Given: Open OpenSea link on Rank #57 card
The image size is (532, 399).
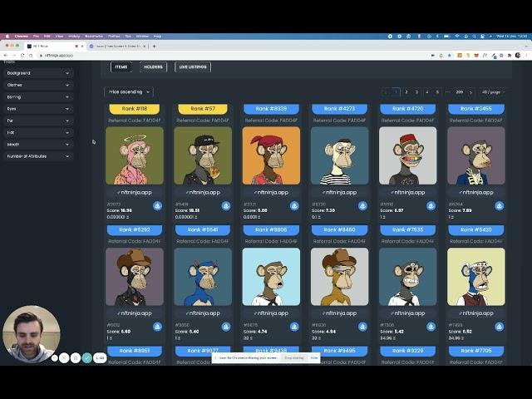Looking at the screenshot, I should [x=226, y=206].
